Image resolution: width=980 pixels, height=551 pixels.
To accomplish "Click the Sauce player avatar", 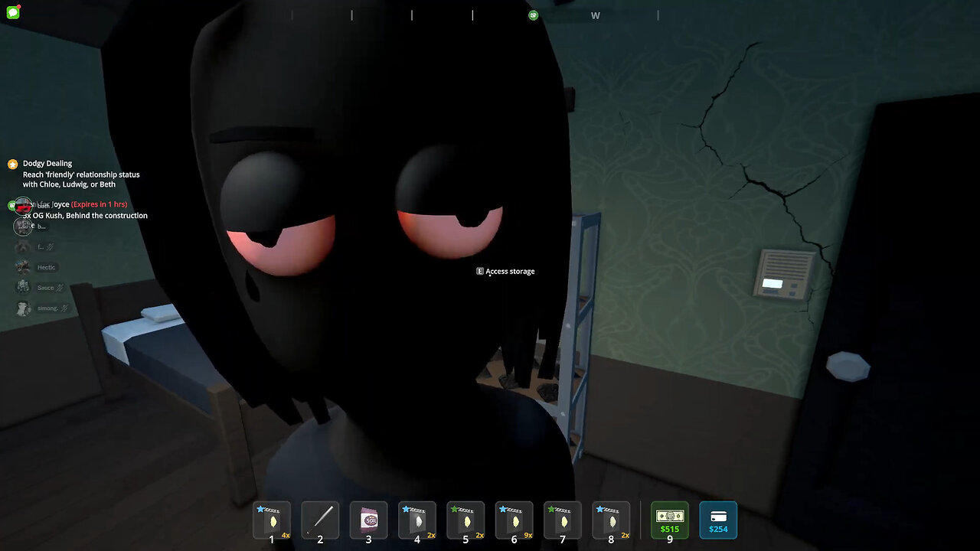I will 24,288.
